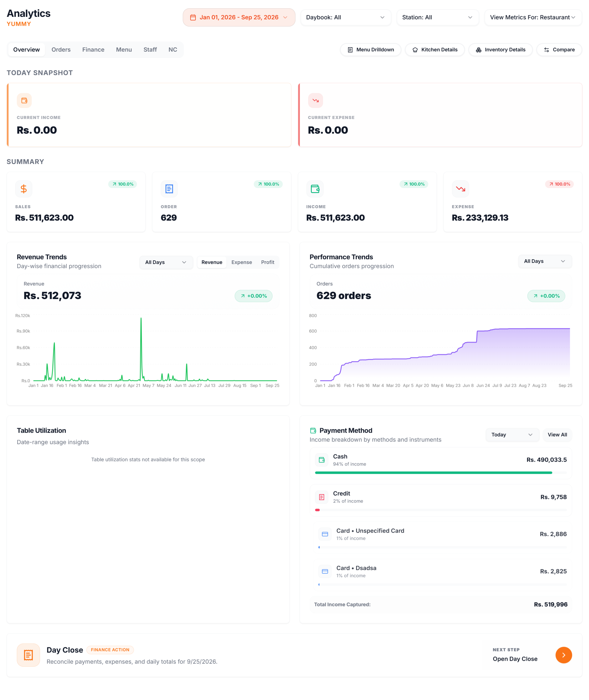Switch Revenue Trends chart to Expense
This screenshot has width=589, height=700.
pos(241,262)
